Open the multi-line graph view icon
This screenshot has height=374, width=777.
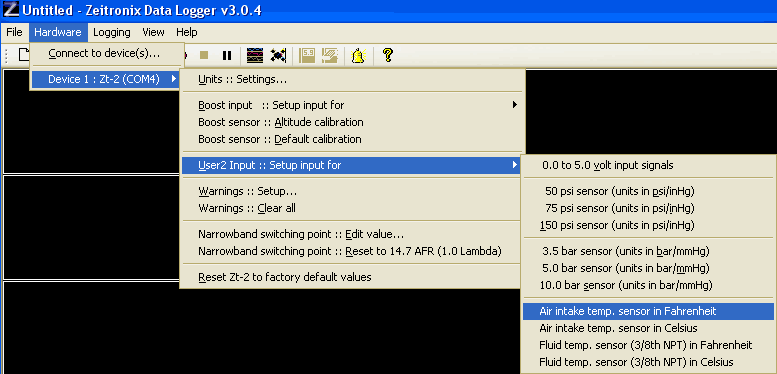(x=255, y=55)
